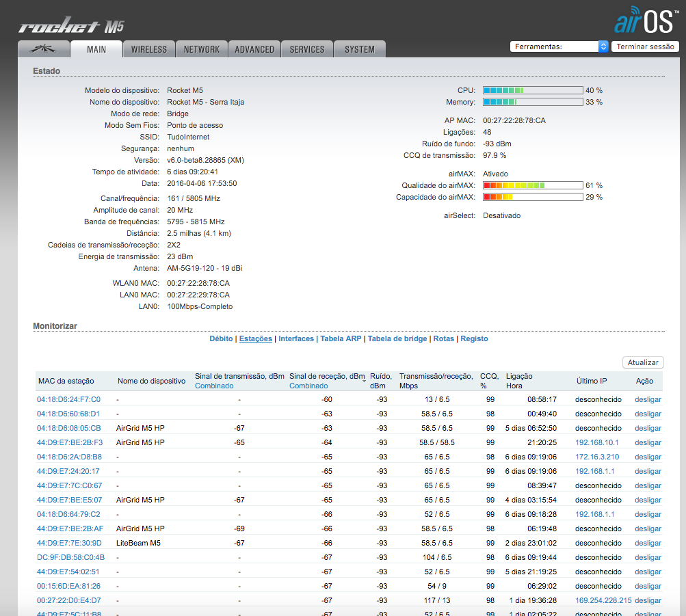Click desligar for station 04:18:D6:08:05:CB
This screenshot has width=686, height=616.
[x=648, y=428]
